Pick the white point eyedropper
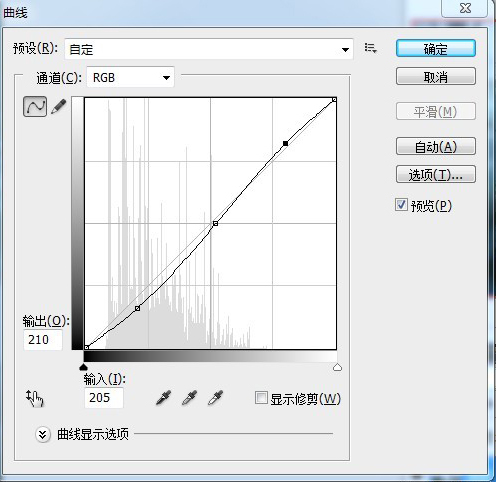The image size is (496, 482). tap(215, 398)
